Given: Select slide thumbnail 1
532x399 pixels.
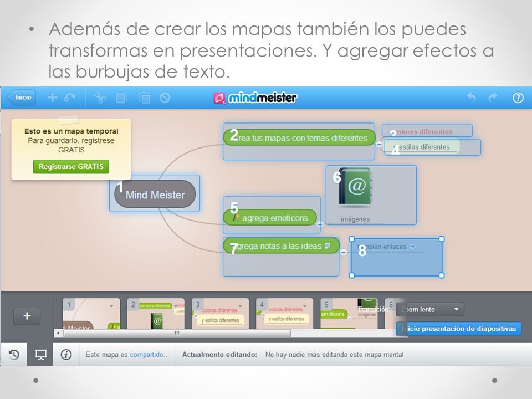Looking at the screenshot, I should (91, 314).
